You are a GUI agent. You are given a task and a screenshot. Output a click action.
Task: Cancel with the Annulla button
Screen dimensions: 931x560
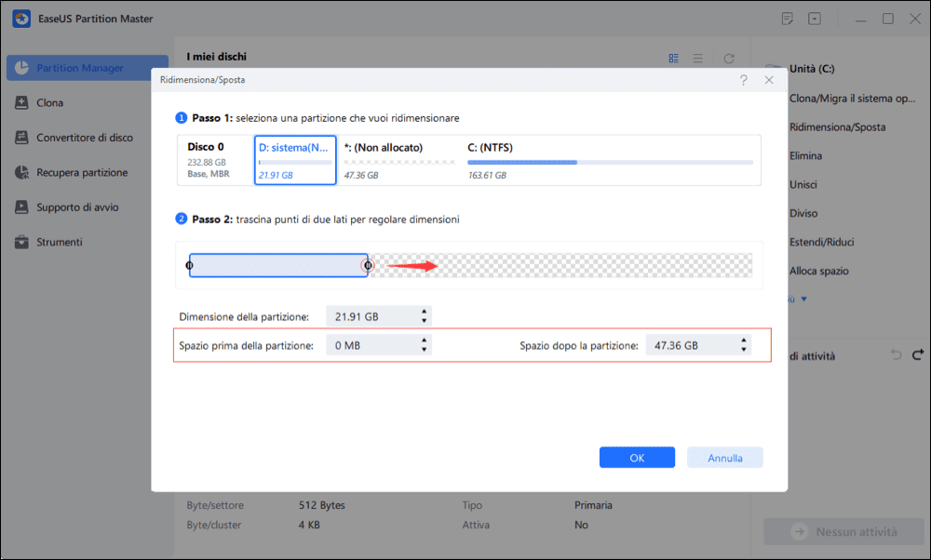725,458
